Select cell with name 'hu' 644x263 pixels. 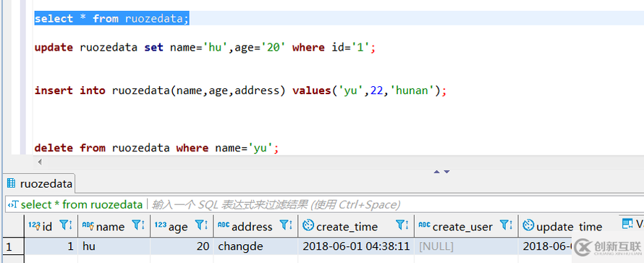click(114, 246)
